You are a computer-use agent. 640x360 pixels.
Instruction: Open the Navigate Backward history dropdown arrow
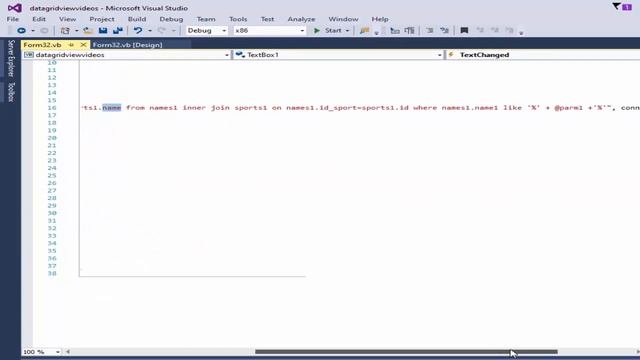33,31
